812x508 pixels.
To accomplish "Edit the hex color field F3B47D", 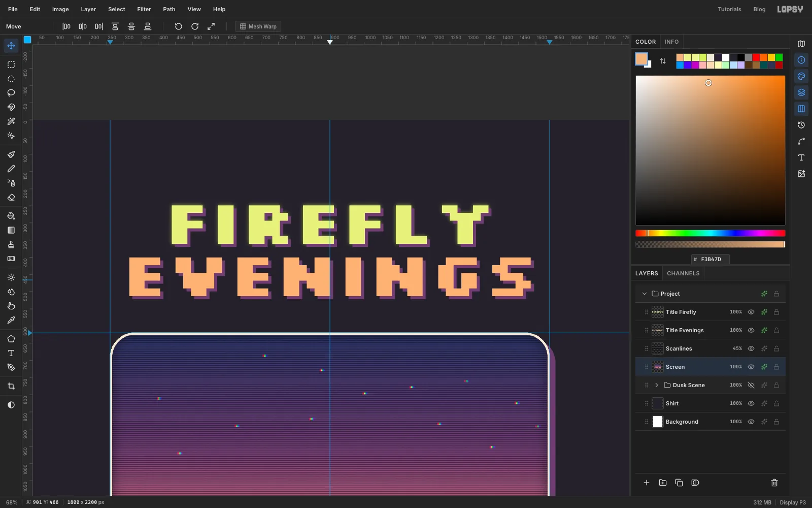I will [x=710, y=259].
